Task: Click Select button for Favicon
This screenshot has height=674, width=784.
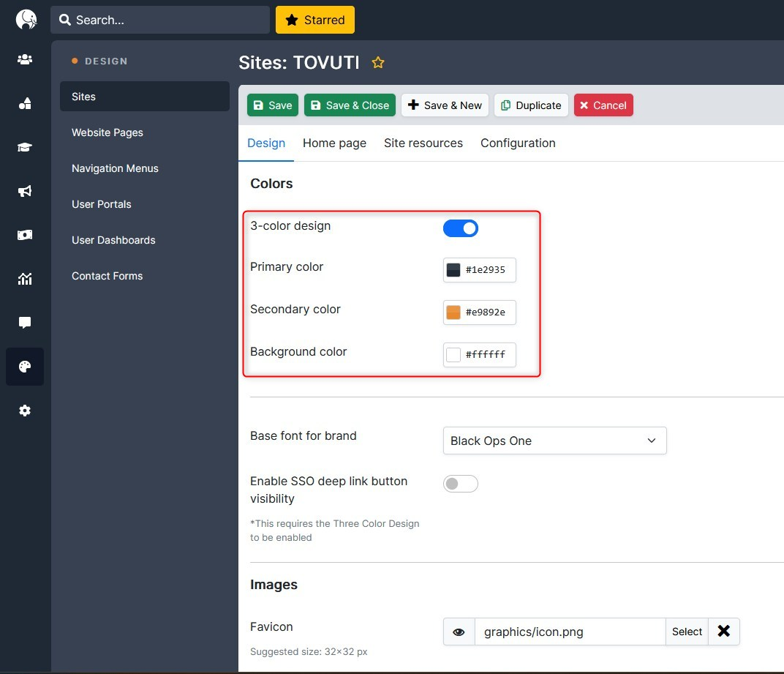Action: click(687, 632)
